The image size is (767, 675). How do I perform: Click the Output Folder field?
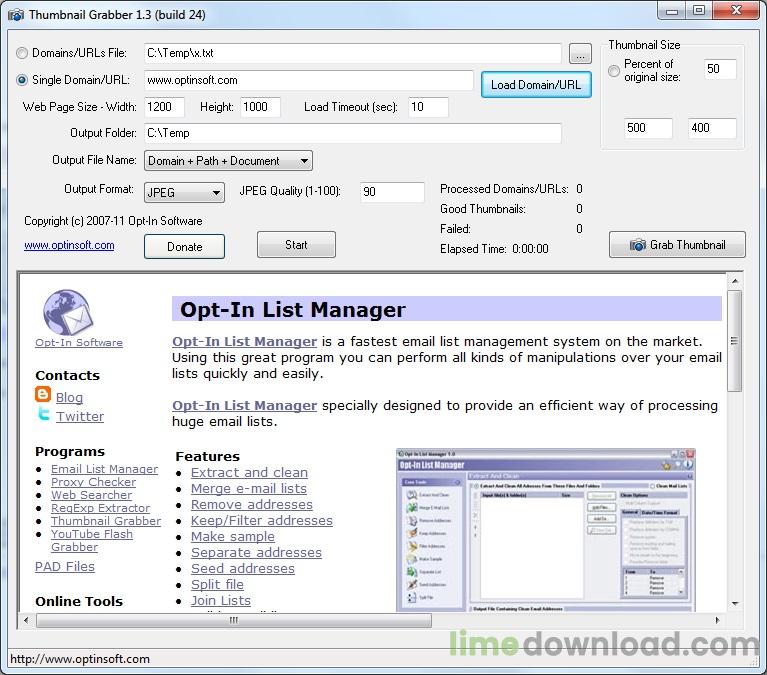353,133
